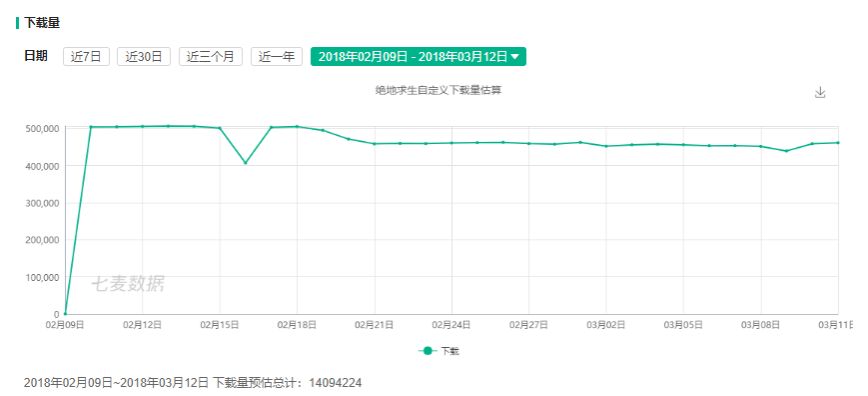Image resolution: width=868 pixels, height=396 pixels.
Task: Click the 七麦数据 watermark
Action: [x=128, y=284]
